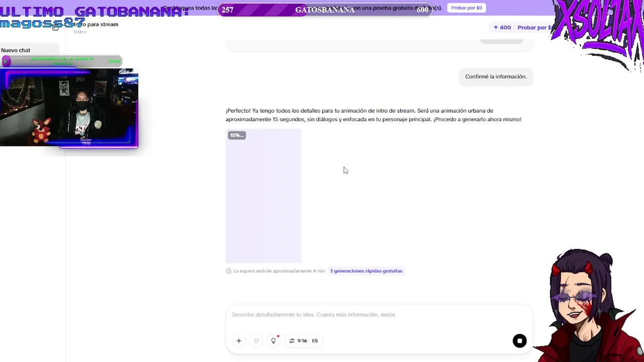Click the 15% progress badge
Screen dimensions: 644x362
[x=236, y=135]
